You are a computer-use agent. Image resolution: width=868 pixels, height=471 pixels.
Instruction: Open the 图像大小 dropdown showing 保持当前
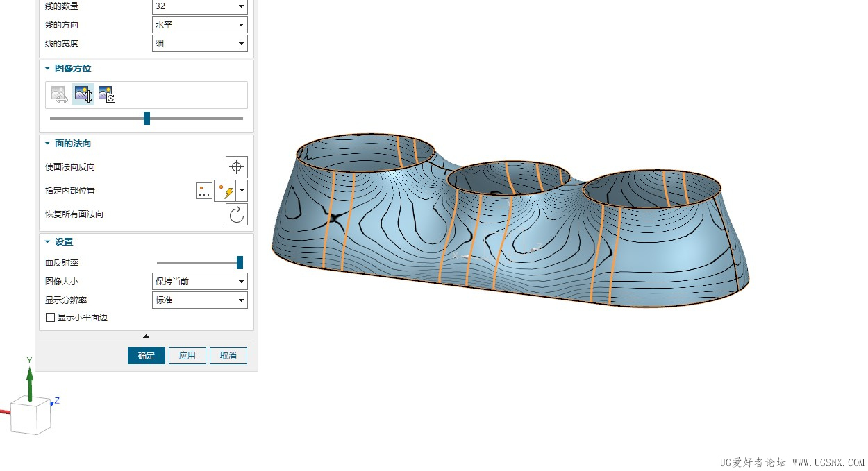pyautogui.click(x=200, y=282)
